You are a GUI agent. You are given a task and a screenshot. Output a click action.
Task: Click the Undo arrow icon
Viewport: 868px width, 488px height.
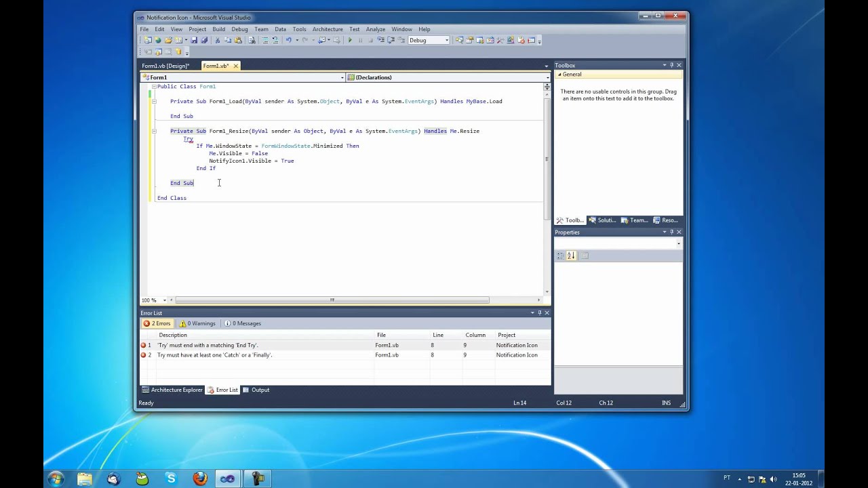289,40
